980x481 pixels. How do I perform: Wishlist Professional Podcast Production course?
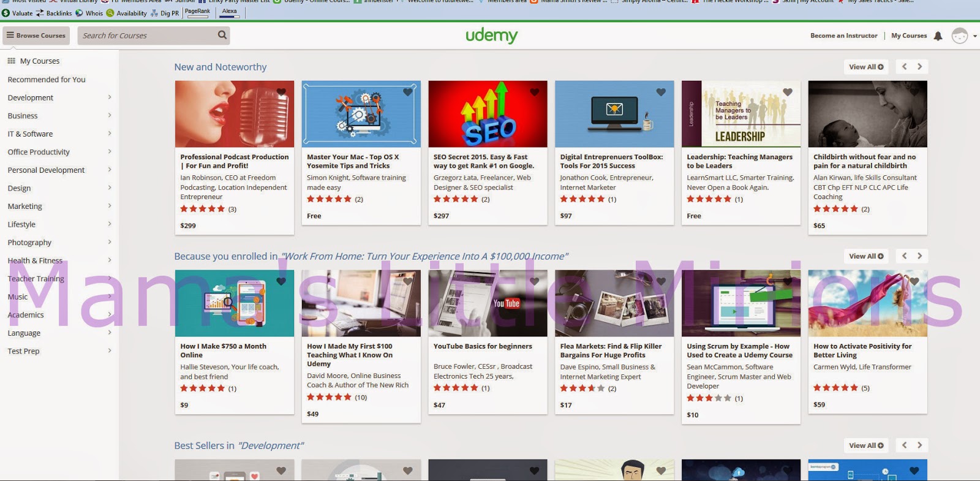tap(281, 92)
